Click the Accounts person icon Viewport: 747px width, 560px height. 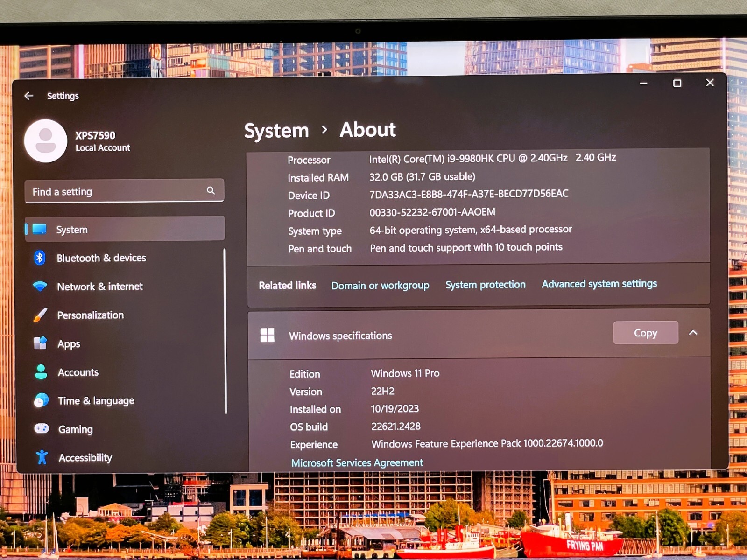pyautogui.click(x=41, y=372)
